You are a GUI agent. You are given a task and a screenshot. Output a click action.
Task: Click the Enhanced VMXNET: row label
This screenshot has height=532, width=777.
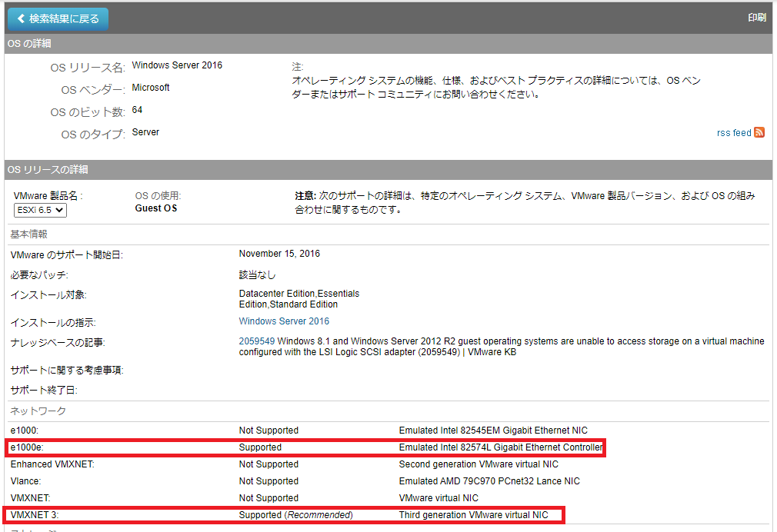(52, 464)
